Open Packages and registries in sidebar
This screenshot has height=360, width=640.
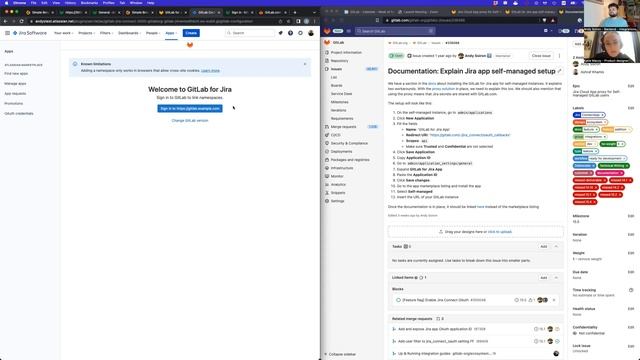coord(350,160)
